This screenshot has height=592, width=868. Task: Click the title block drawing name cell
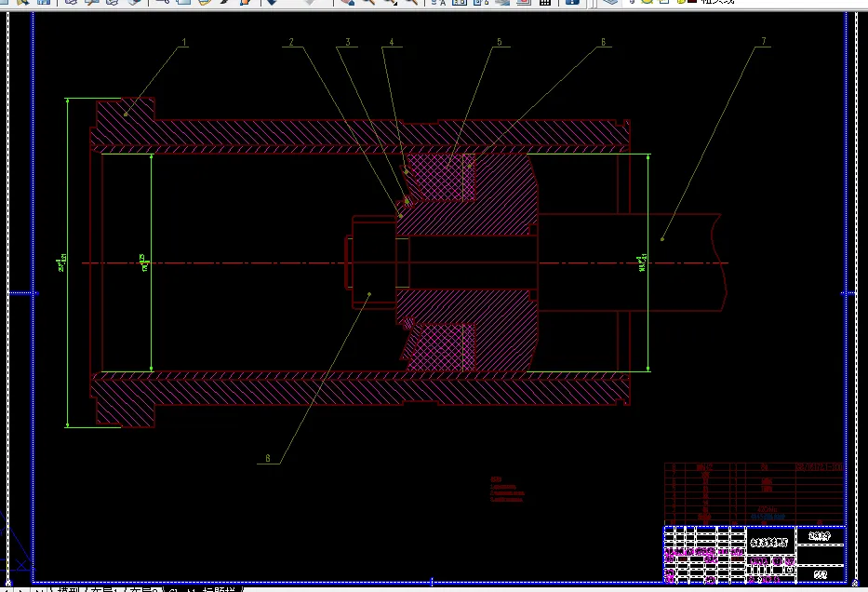click(x=771, y=542)
